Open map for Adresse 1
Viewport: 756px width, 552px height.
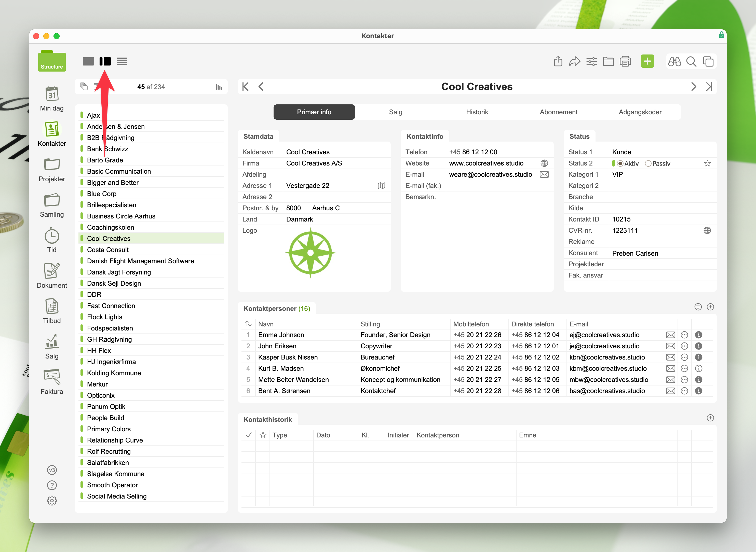(x=381, y=186)
